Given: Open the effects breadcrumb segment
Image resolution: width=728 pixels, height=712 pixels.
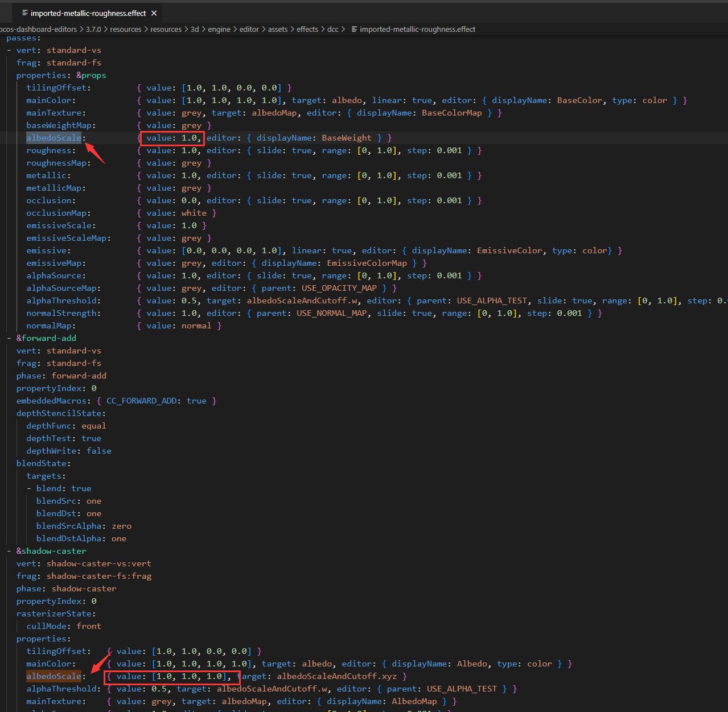Looking at the screenshot, I should coord(307,29).
